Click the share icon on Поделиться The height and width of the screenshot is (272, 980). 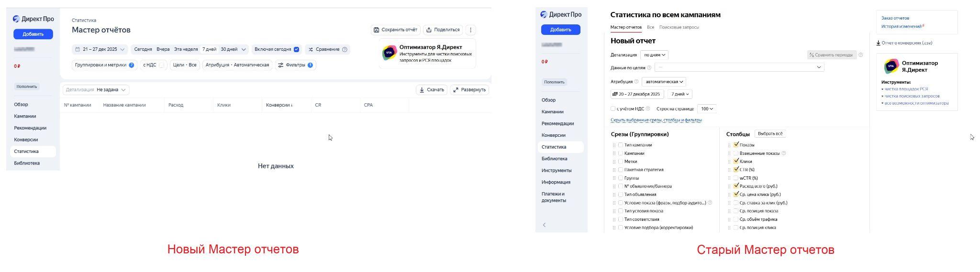pyautogui.click(x=429, y=30)
